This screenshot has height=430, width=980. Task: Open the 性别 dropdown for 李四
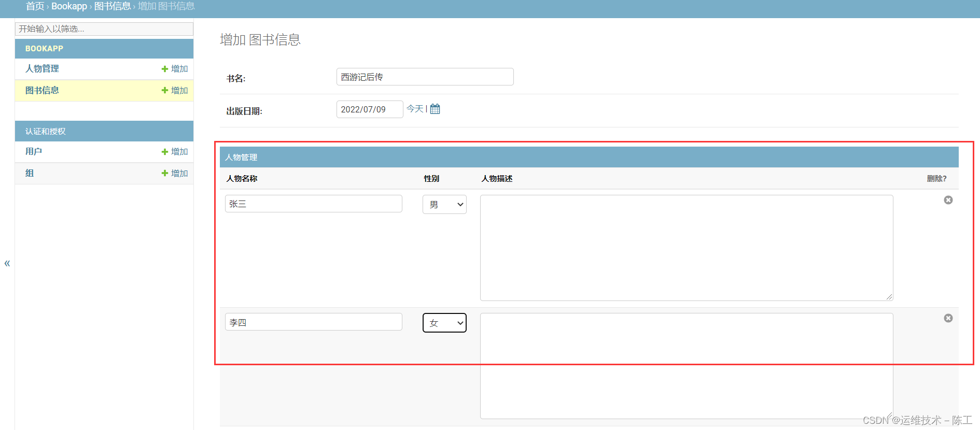coord(444,323)
